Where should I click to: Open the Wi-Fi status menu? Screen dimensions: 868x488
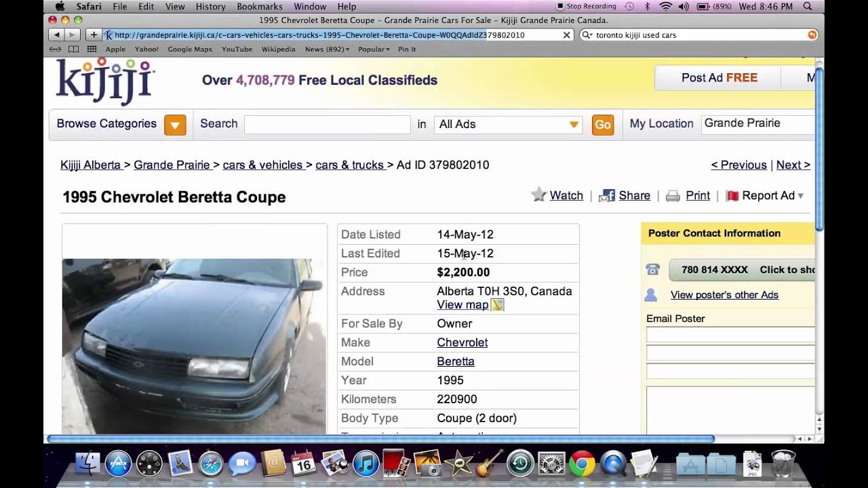[x=665, y=7]
